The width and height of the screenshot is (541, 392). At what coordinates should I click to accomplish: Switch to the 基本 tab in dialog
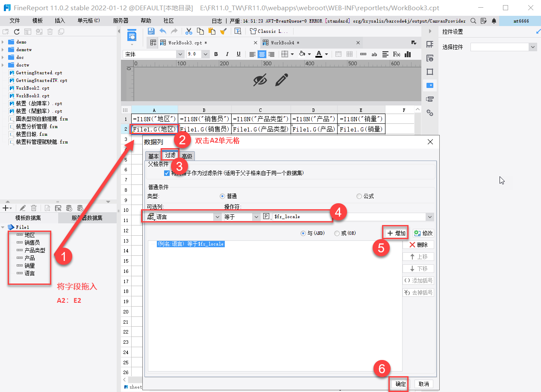[153, 156]
